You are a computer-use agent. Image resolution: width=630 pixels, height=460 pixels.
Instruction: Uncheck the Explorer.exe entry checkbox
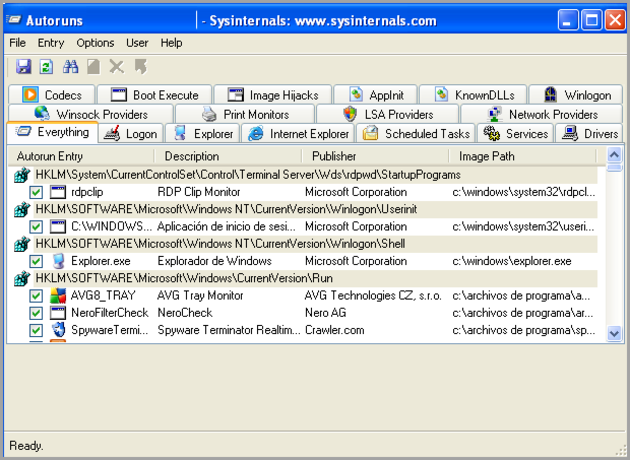[x=36, y=261]
